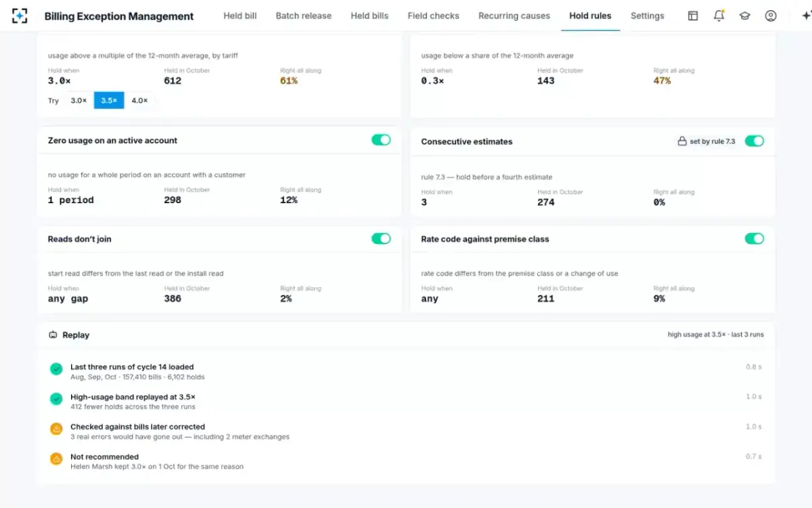Screen dimensions: 812x508
Task: Click Helen Marsh kept 3.0× on 1 Oct note
Action: (157, 467)
